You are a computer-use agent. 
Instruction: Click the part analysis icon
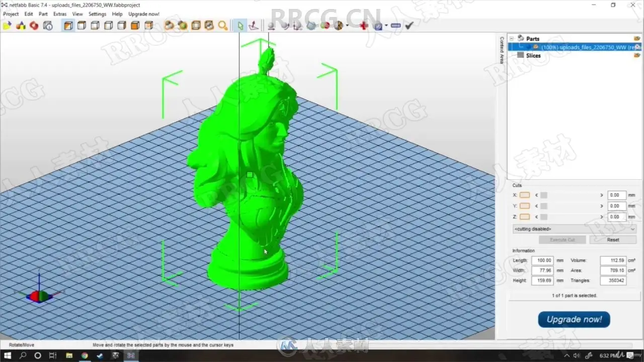tap(378, 25)
